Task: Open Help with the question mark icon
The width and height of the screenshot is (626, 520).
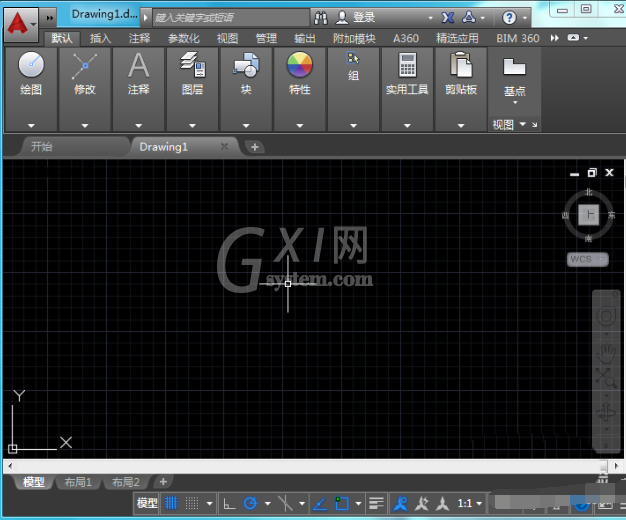Action: 509,18
